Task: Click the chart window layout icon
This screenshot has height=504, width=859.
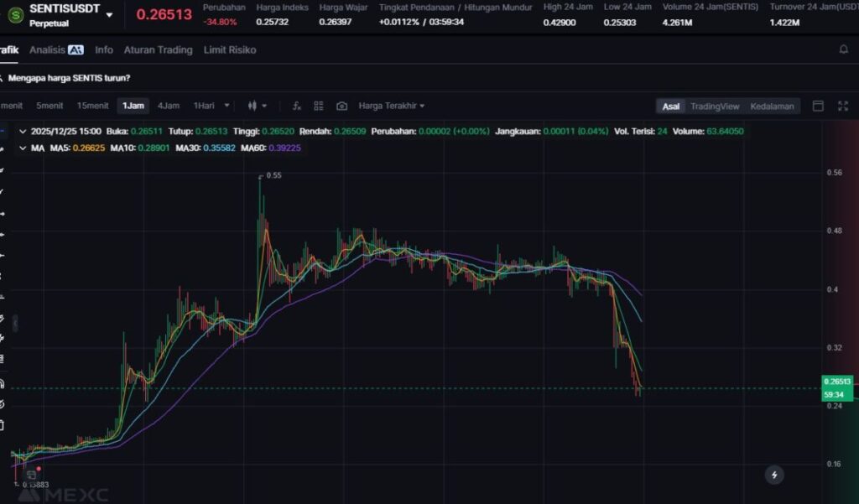Action: (x=818, y=107)
